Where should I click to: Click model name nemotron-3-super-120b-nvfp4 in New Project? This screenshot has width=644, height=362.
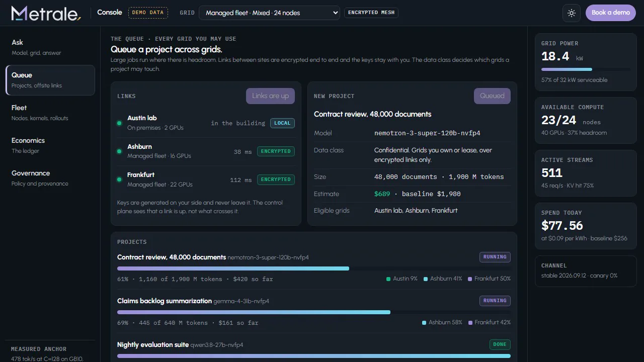pos(427,133)
